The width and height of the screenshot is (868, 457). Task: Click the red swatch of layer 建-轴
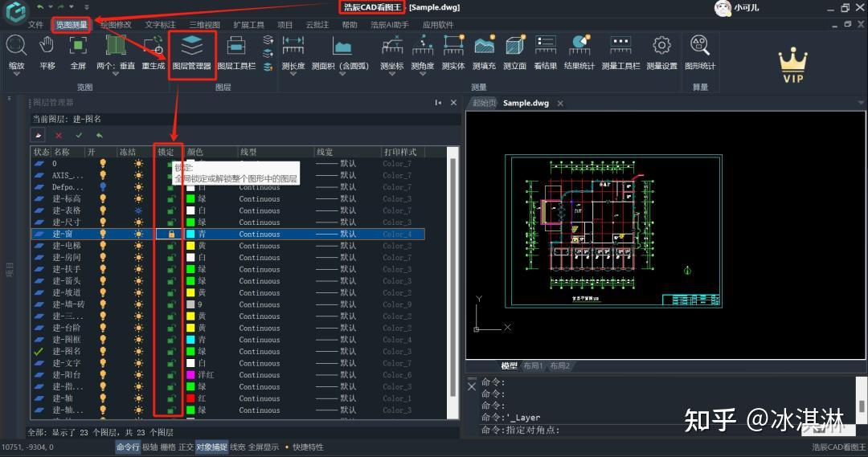click(x=190, y=398)
